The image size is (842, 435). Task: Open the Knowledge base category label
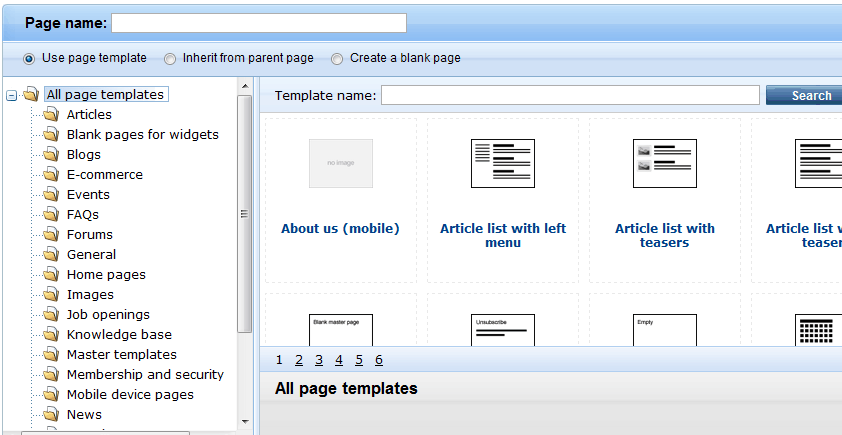[x=119, y=334]
